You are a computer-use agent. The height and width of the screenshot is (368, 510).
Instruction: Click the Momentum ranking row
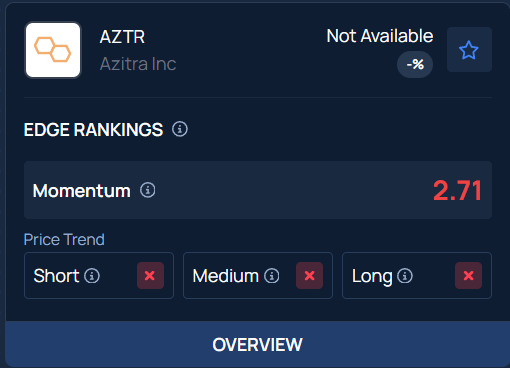(x=258, y=190)
